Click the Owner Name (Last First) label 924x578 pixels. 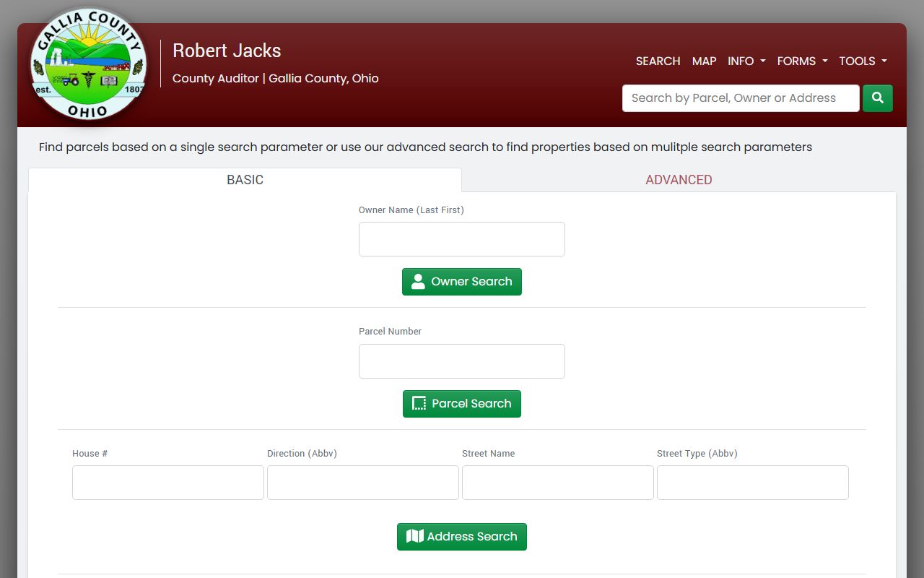pyautogui.click(x=411, y=210)
